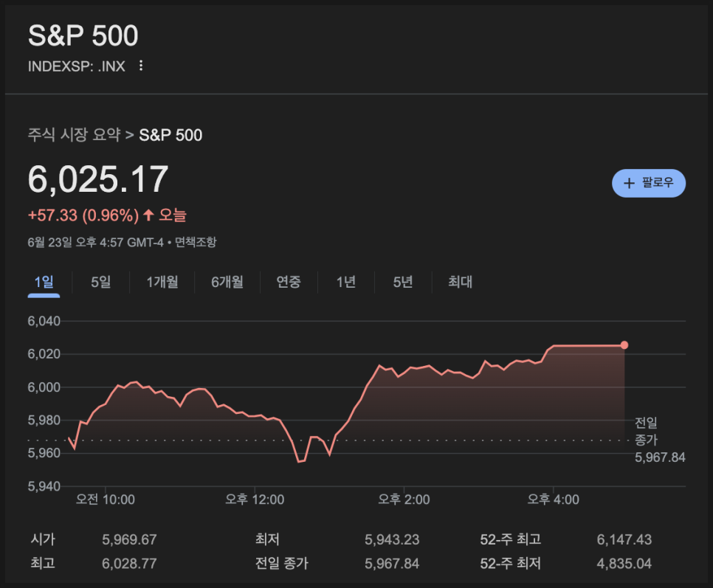Image resolution: width=713 pixels, height=588 pixels.
Task: Click the 시가 value 5,969.67
Action: click(x=129, y=539)
